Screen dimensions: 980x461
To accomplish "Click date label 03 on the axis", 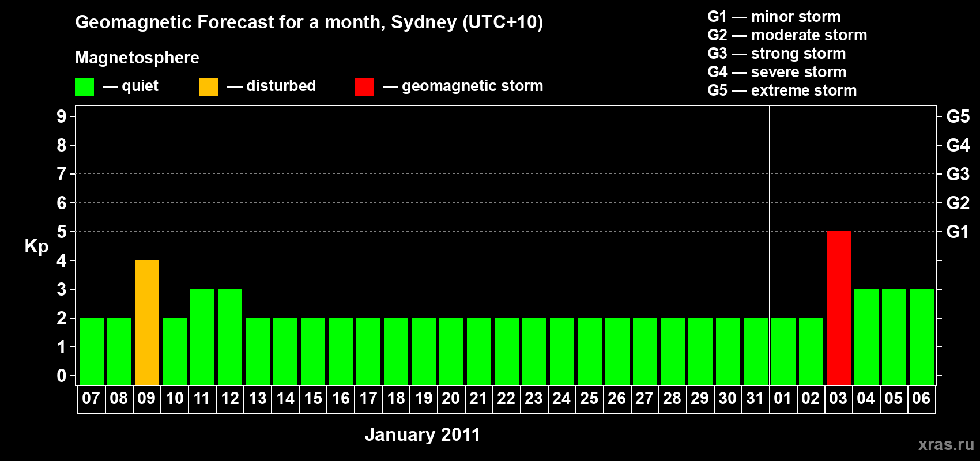I will coord(838,398).
